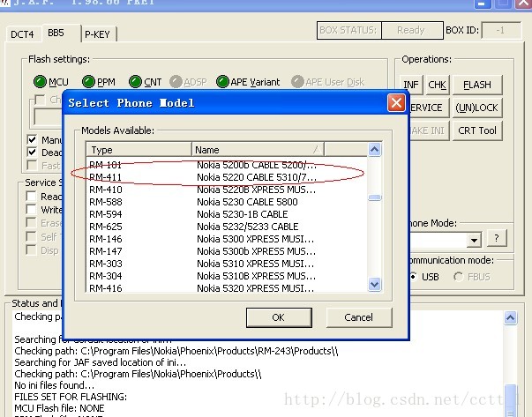Screen dimensions: 532x417
Task: Toggle the green PPM flash indicator
Action: coord(88,82)
